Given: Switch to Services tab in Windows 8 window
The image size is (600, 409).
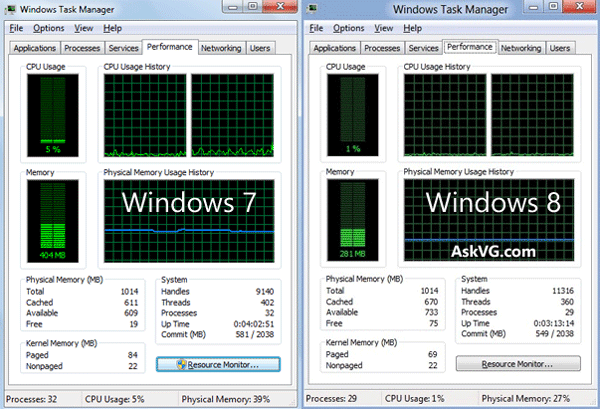Looking at the screenshot, I should pos(423,48).
